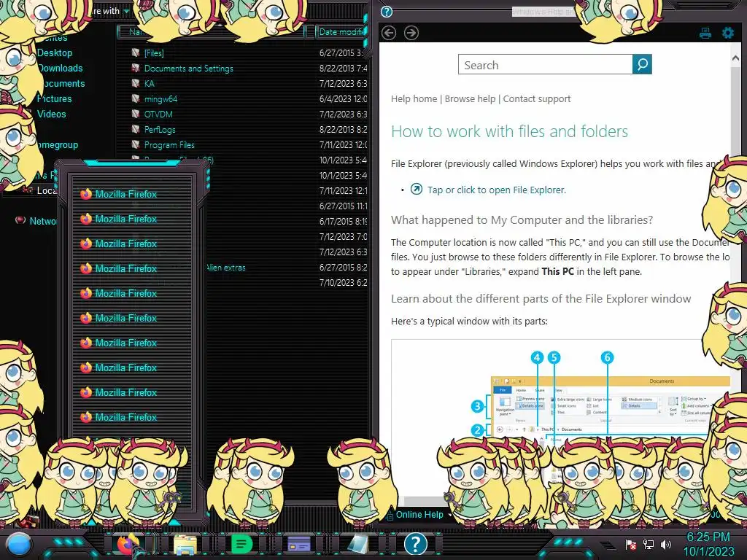Click the KA folder icon
This screenshot has height=560, width=747.
(x=136, y=83)
